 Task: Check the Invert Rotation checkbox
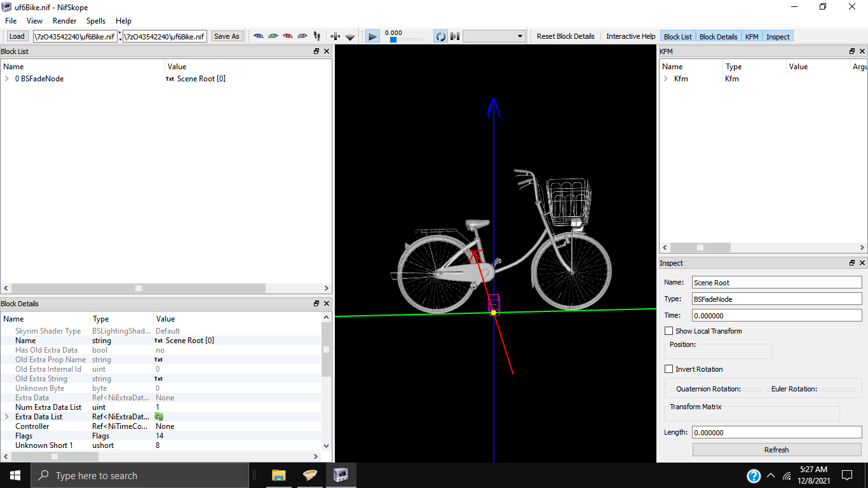[668, 369]
